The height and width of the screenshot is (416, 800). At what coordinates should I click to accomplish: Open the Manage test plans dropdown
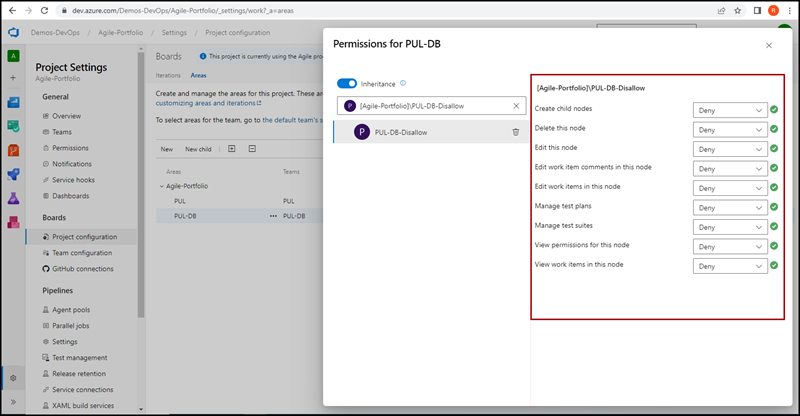[x=730, y=208]
